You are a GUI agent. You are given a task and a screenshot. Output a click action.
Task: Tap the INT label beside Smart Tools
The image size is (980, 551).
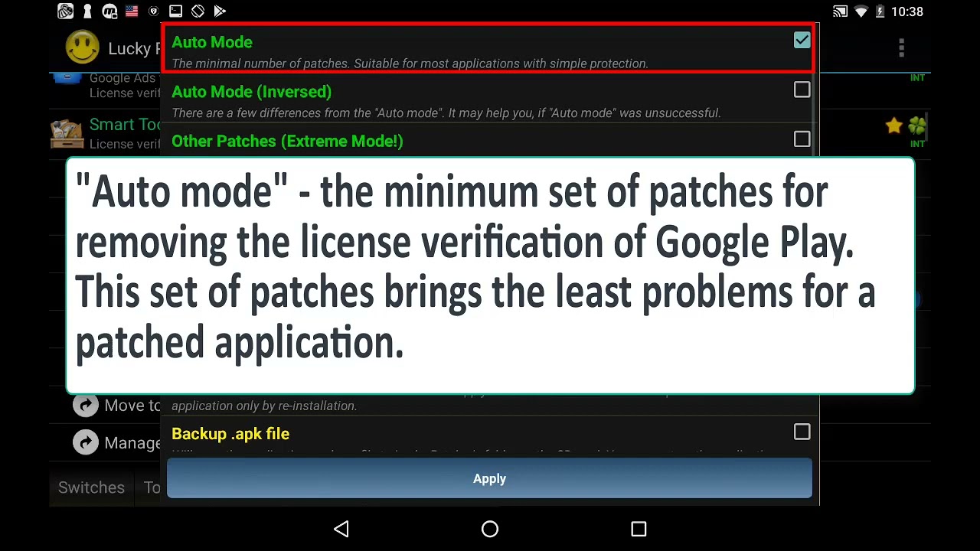pyautogui.click(x=917, y=144)
